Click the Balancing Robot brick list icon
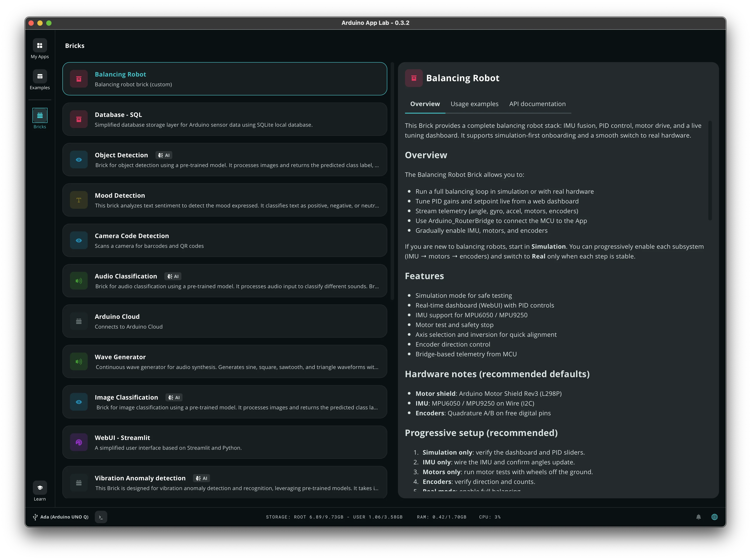Image resolution: width=751 pixels, height=560 pixels. (79, 79)
